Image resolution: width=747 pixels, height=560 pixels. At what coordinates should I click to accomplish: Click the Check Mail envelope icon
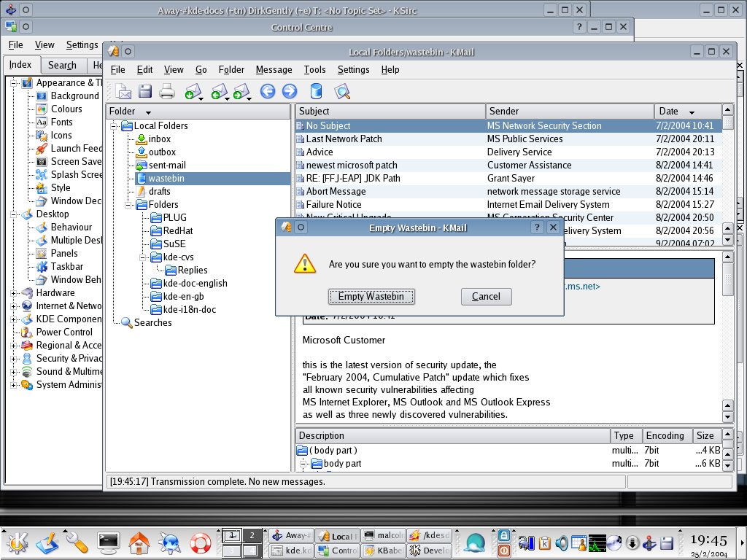coord(193,91)
